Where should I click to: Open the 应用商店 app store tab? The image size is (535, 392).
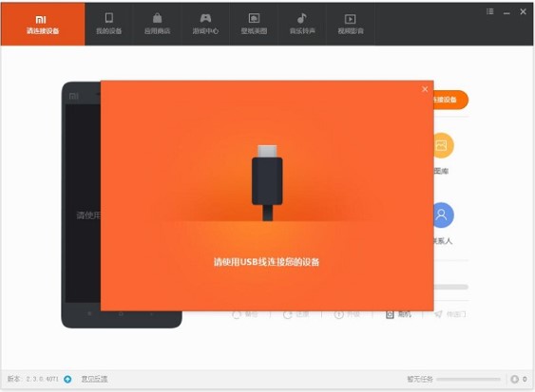coord(158,24)
